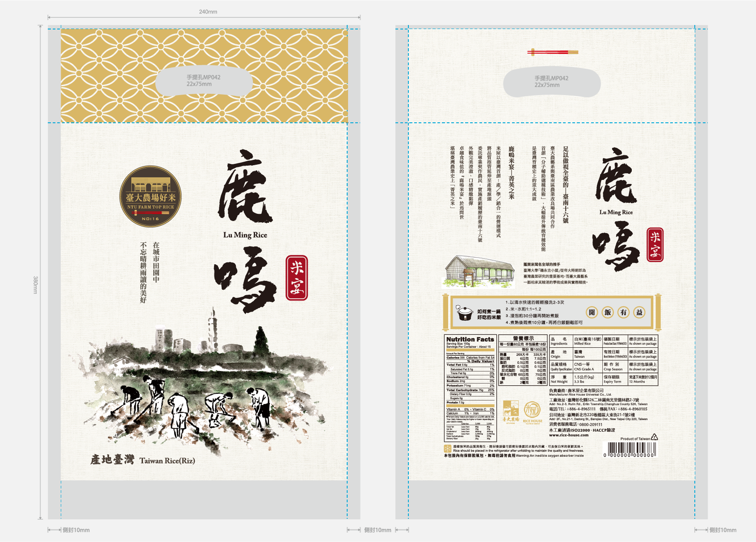756x542 pixels.
Task: Click the '380mm' height dimension label
Action: (x=35, y=285)
